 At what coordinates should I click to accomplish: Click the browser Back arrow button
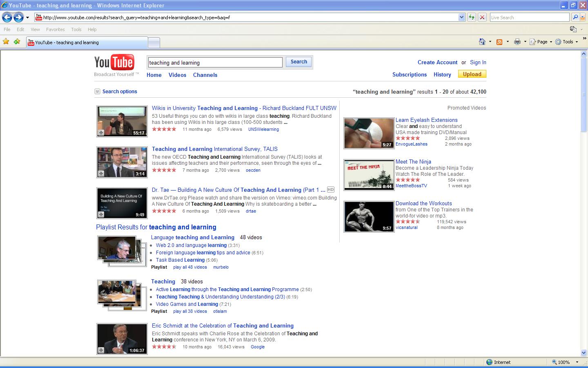click(7, 17)
